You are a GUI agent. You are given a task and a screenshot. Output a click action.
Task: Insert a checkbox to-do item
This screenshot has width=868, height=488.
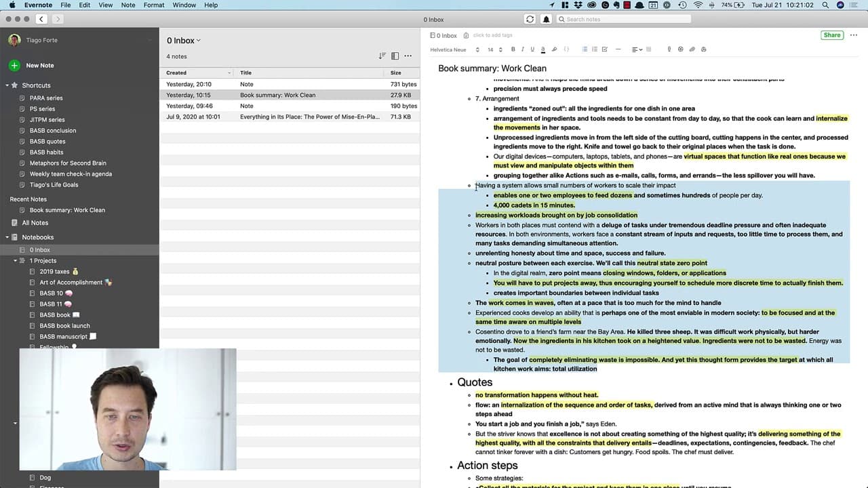tap(604, 49)
